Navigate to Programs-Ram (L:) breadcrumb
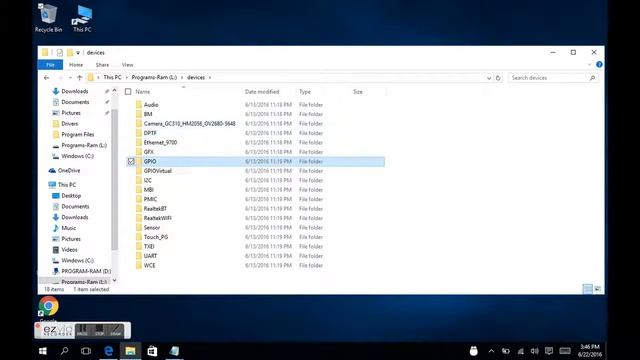Image resolution: width=640 pixels, height=360 pixels. click(154, 78)
